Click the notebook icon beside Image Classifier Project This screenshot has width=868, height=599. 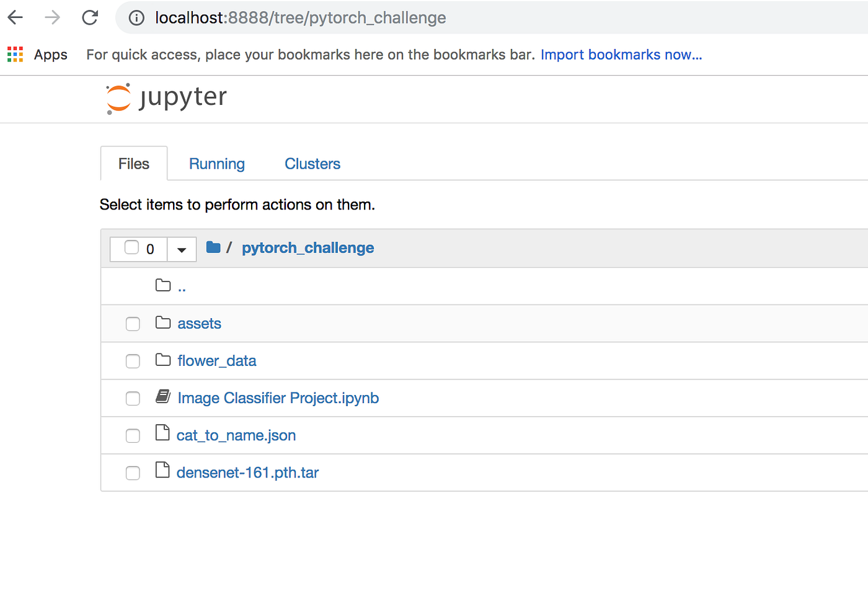[163, 396]
